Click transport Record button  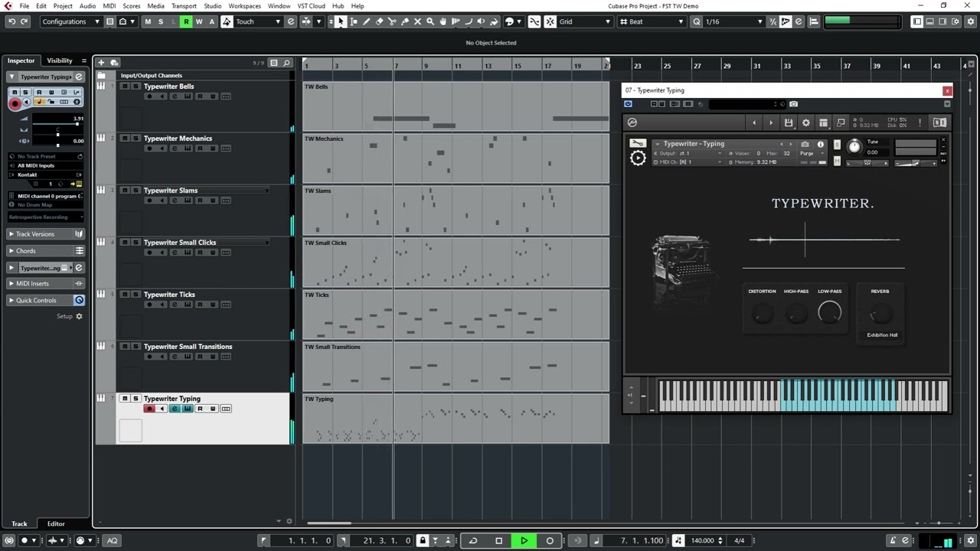coord(550,540)
